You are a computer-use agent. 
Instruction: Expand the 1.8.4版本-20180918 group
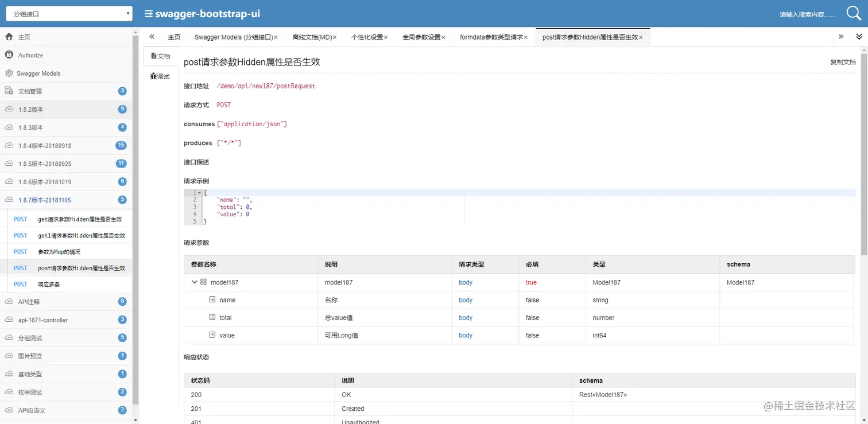coord(66,146)
